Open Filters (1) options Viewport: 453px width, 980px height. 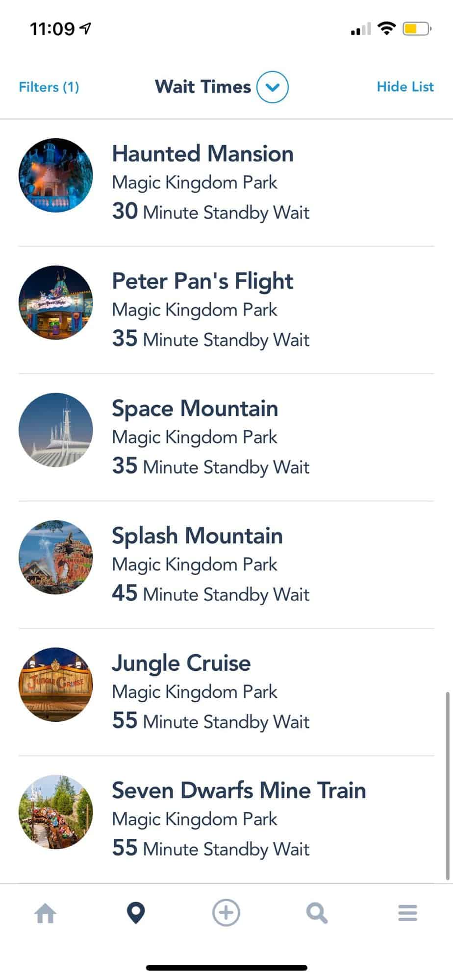tap(49, 87)
